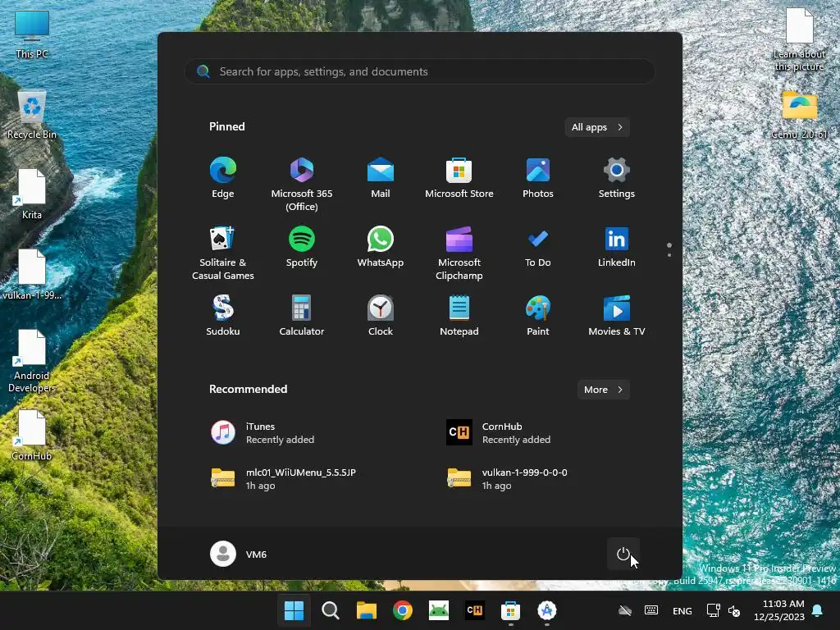Click the Start menu search box

pos(420,71)
